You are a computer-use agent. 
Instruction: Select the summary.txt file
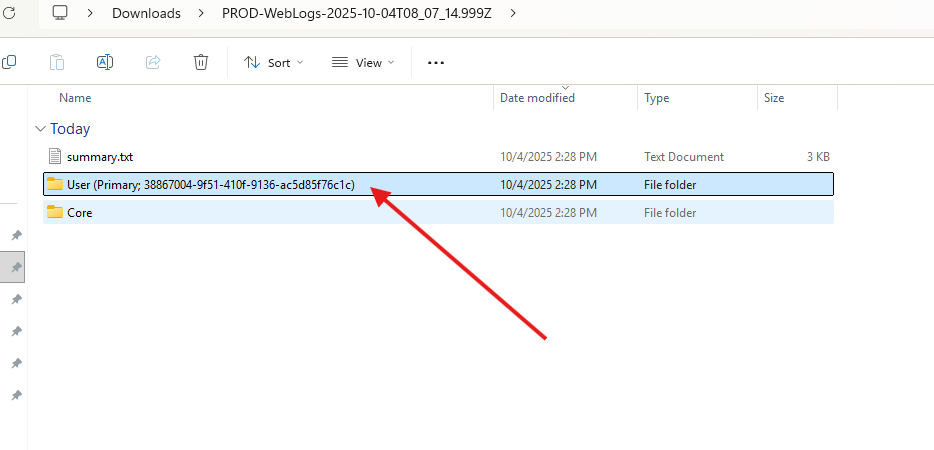tap(99, 157)
